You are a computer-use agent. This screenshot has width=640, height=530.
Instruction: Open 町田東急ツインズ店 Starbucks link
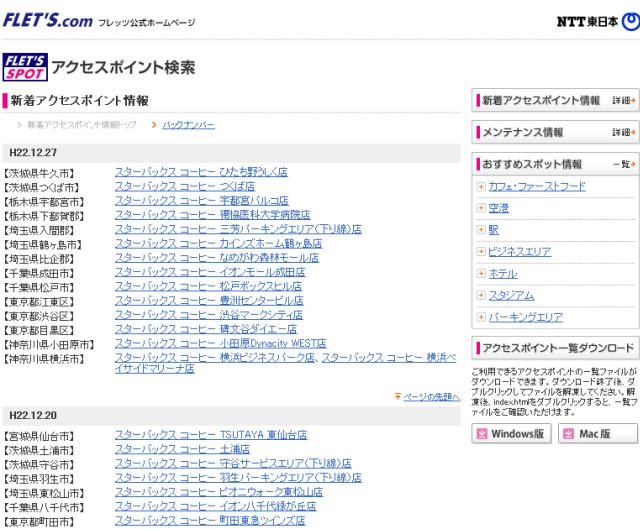pos(210,521)
